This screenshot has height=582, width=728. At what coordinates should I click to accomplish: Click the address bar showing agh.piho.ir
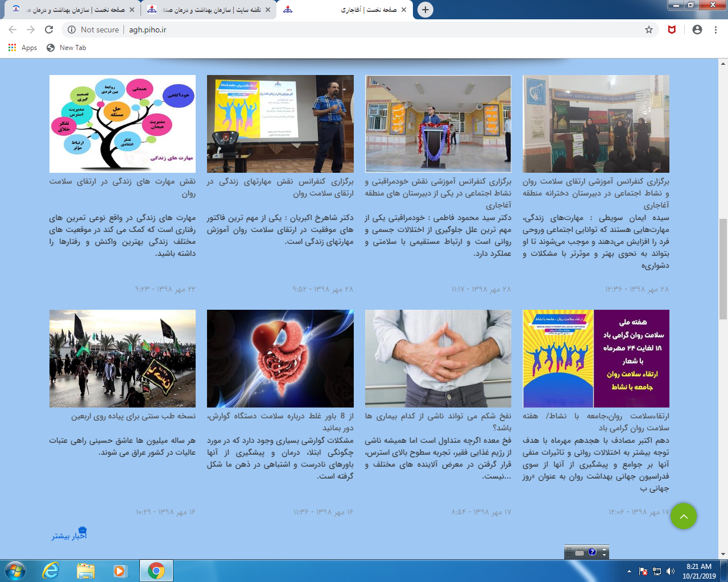[x=364, y=30]
